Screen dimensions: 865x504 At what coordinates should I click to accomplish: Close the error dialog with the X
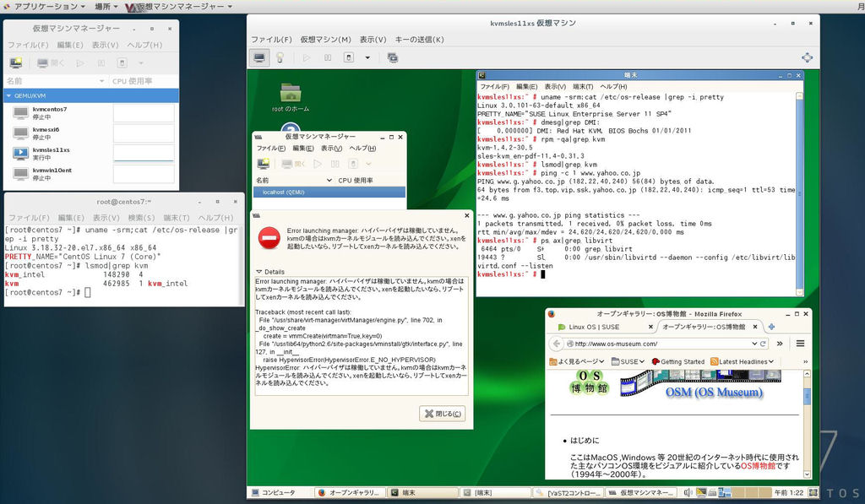point(466,215)
